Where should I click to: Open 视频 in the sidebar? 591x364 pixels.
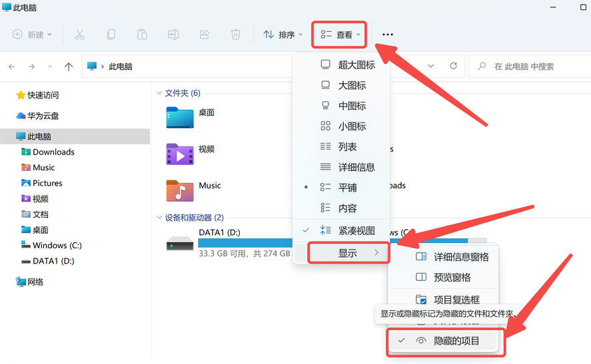[x=35, y=198]
